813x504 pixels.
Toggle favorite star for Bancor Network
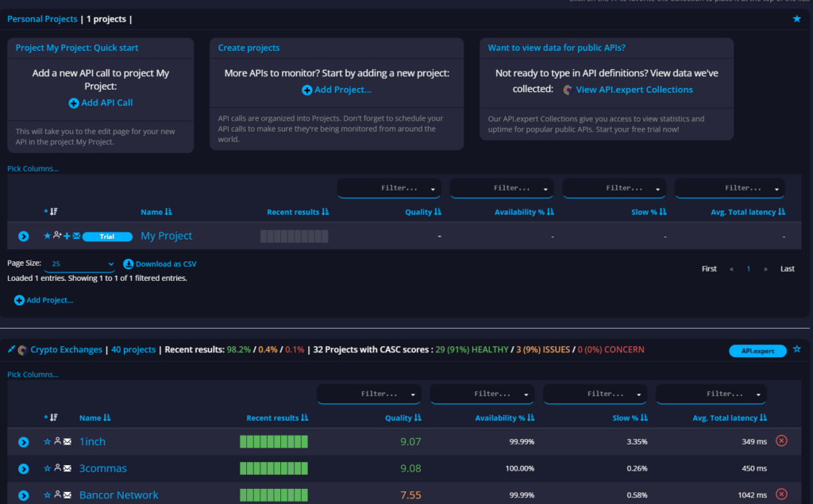(47, 494)
